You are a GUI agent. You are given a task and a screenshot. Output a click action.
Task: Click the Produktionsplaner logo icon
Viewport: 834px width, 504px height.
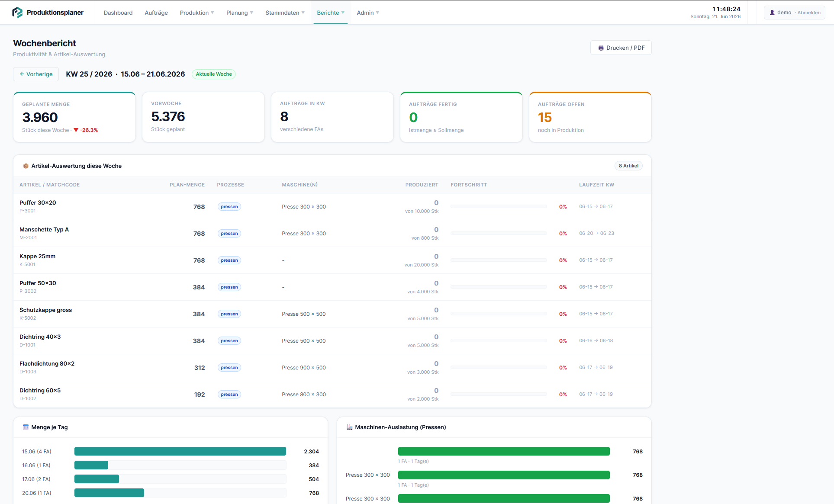(17, 13)
